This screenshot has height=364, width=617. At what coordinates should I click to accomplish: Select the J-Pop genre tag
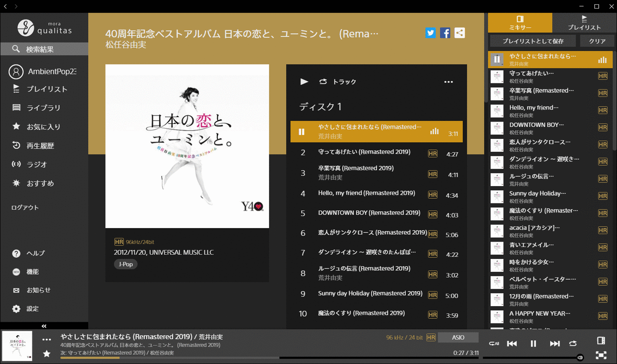(126, 264)
